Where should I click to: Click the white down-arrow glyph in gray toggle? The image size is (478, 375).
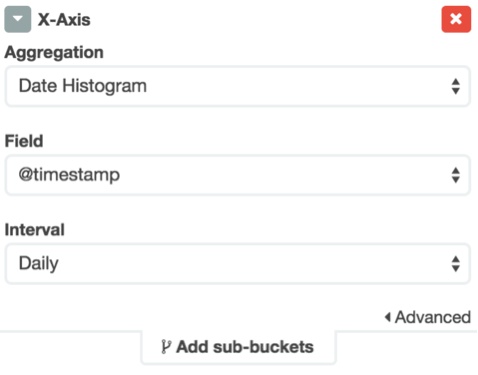point(18,19)
